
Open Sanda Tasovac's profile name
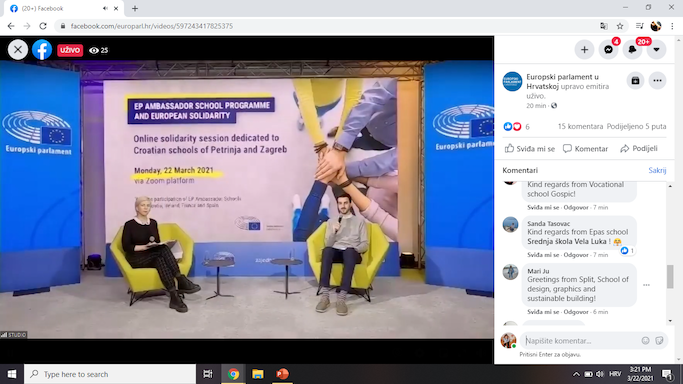(548, 223)
